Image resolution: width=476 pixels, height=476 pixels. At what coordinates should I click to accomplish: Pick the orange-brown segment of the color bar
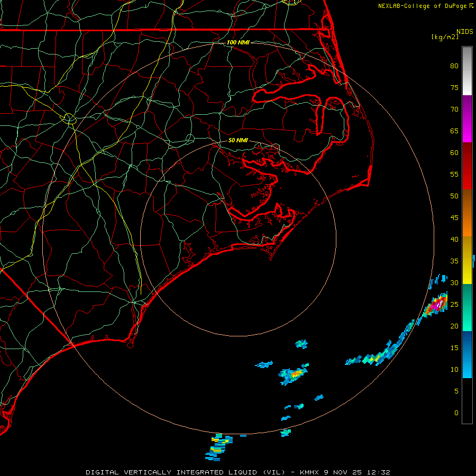[x=467, y=213]
